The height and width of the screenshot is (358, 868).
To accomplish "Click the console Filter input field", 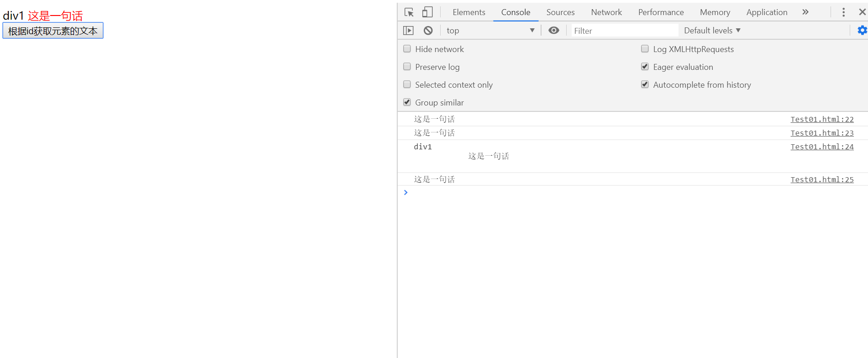I will (x=624, y=31).
